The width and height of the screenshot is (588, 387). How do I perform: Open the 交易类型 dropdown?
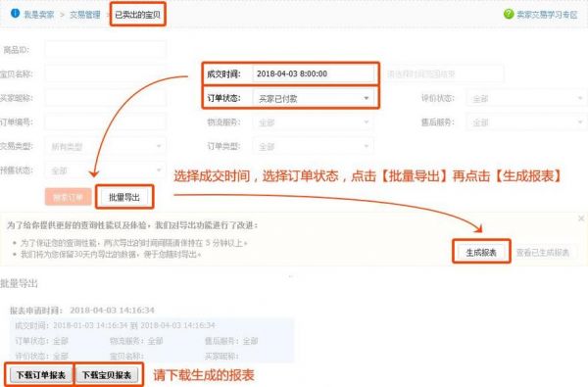106,146
